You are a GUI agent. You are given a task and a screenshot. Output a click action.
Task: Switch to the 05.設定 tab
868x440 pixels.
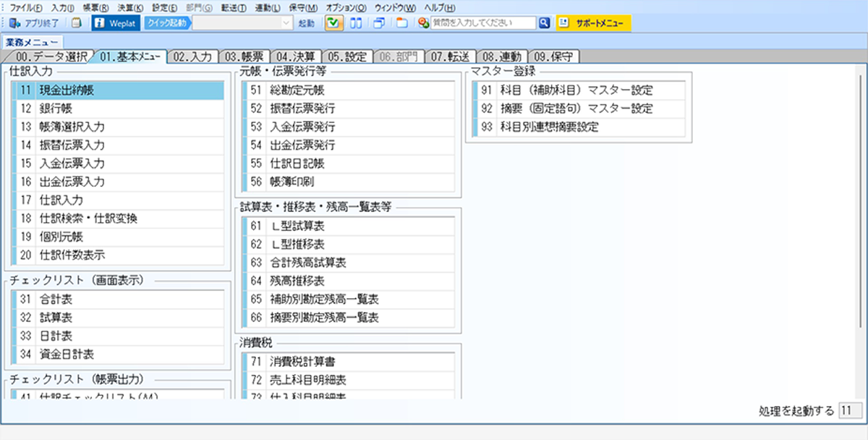click(348, 56)
